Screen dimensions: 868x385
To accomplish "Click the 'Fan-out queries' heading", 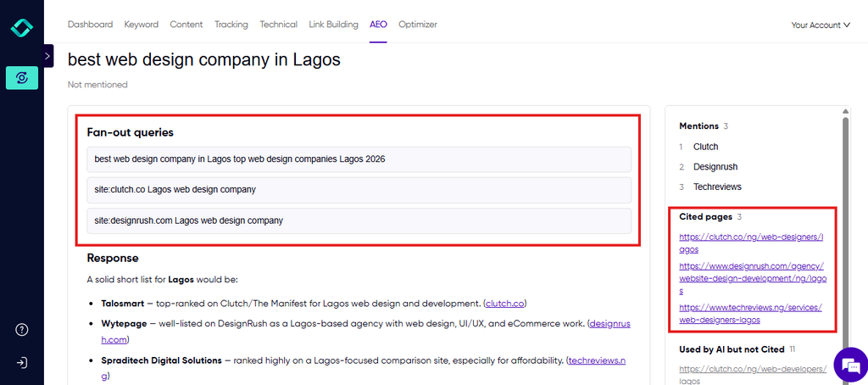I will pyautogui.click(x=130, y=132).
